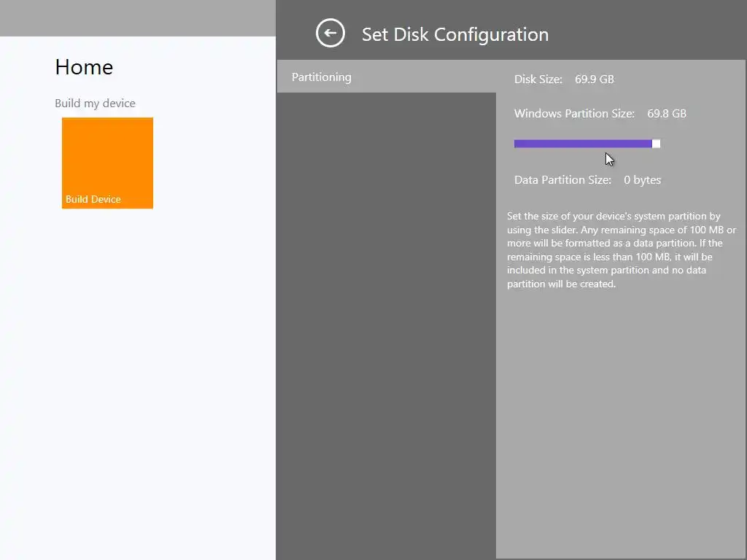747x560 pixels.
Task: Click the empty light gray area below instructions
Action: tap(621, 423)
